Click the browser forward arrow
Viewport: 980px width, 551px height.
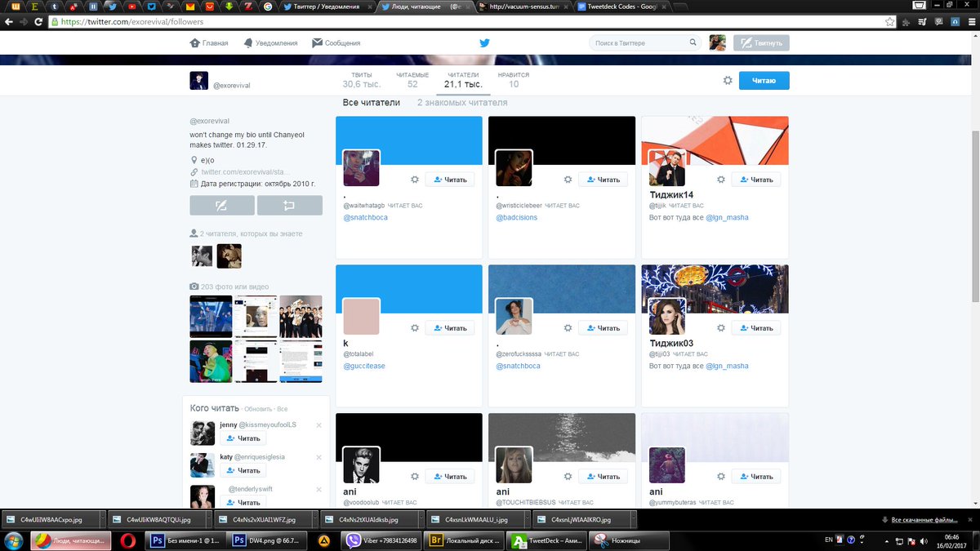point(24,22)
